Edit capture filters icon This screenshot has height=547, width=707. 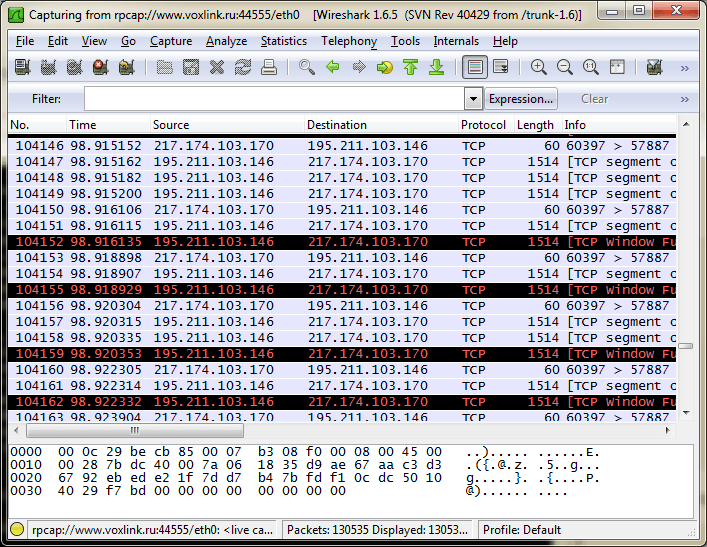pos(654,67)
